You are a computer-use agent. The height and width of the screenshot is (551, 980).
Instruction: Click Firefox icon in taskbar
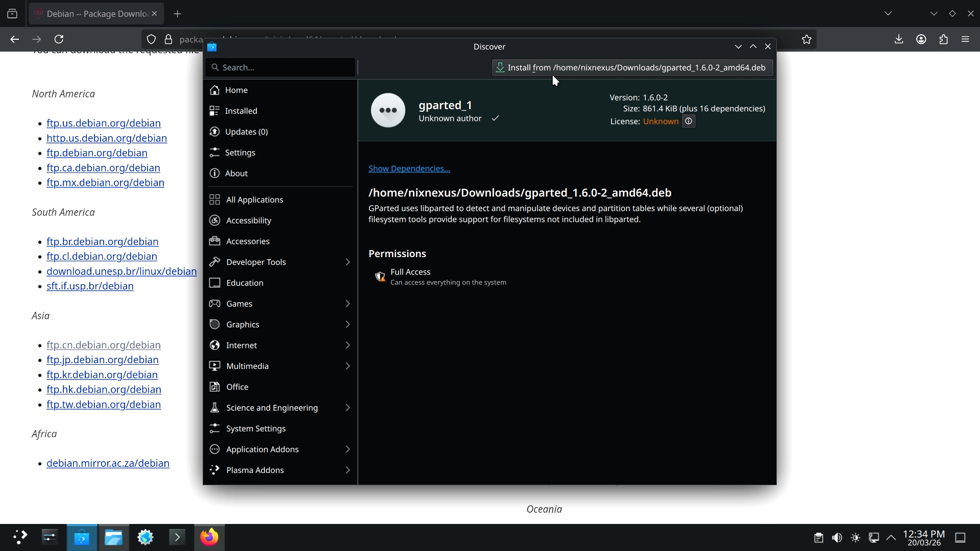tap(209, 537)
